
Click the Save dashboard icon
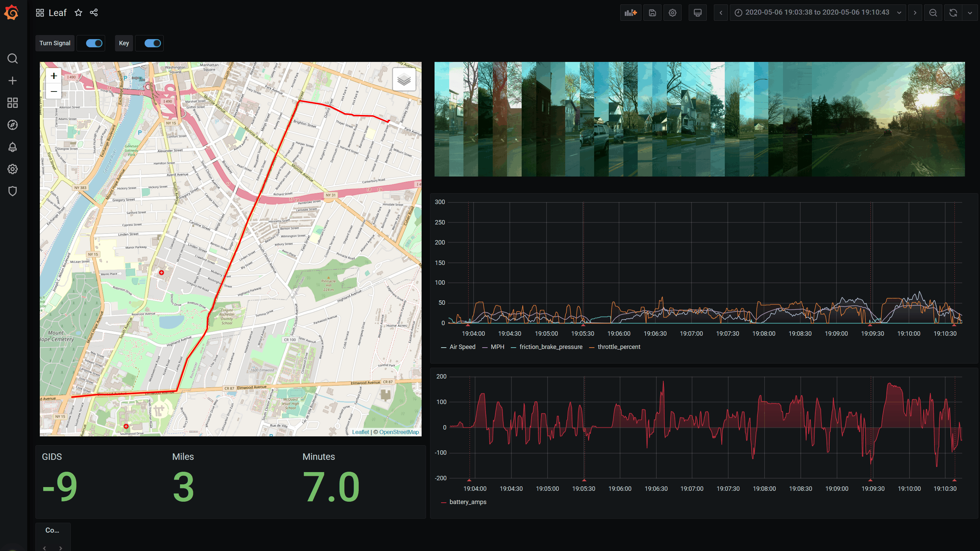pyautogui.click(x=652, y=13)
